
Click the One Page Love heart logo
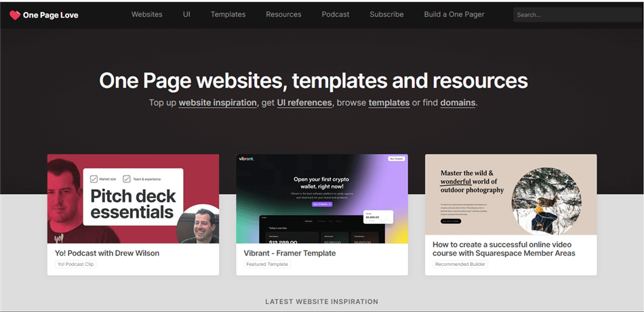[15, 15]
